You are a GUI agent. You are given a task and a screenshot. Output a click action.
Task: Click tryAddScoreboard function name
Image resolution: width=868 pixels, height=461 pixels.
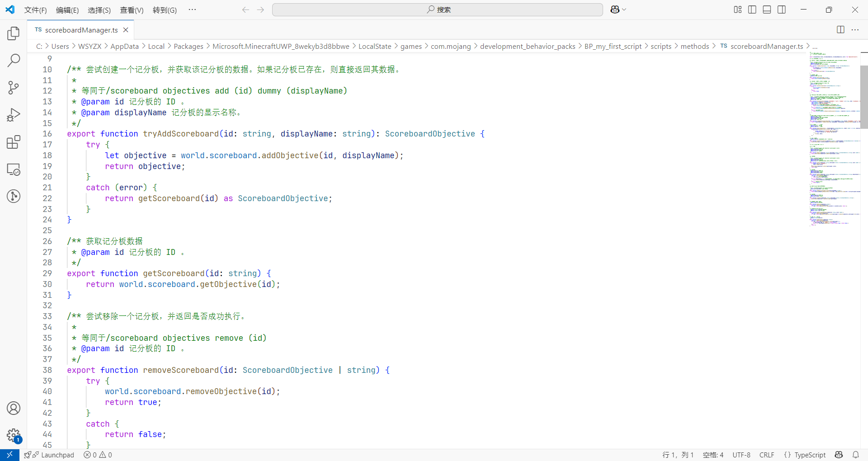181,134
